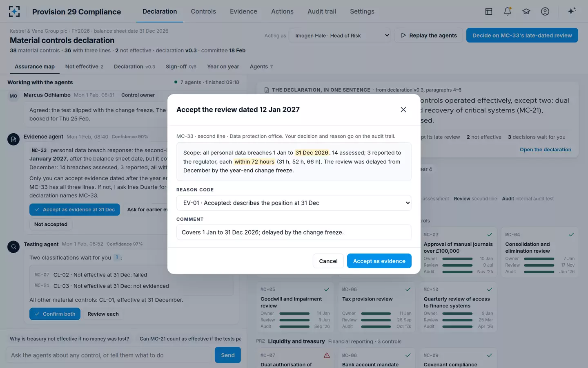The height and width of the screenshot is (368, 588).
Task: Switch to the Evidence tab
Action: click(243, 11)
